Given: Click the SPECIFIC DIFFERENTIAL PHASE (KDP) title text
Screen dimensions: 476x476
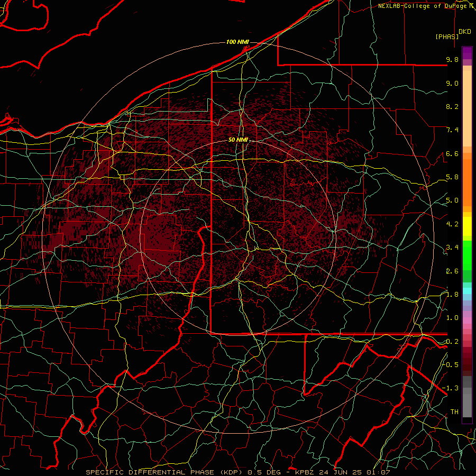Looking at the screenshot, I should pos(164,472).
